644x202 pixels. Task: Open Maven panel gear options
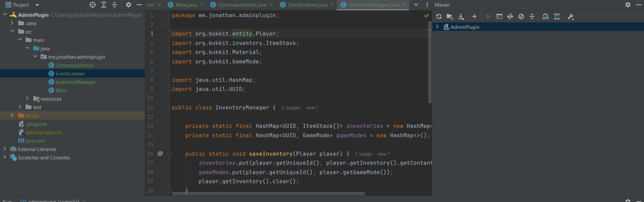tap(628, 5)
